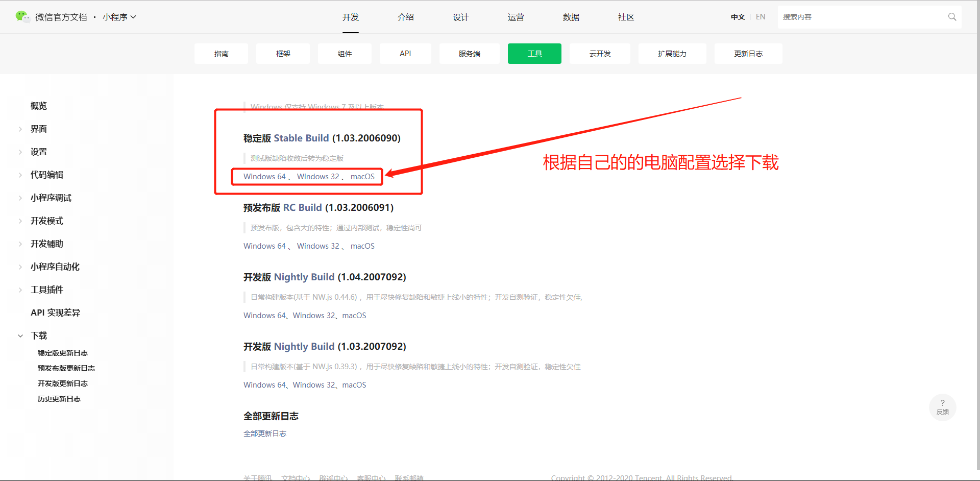The height and width of the screenshot is (481, 980).
Task: Open 历史更新日志 in sidebar
Action: tap(59, 399)
